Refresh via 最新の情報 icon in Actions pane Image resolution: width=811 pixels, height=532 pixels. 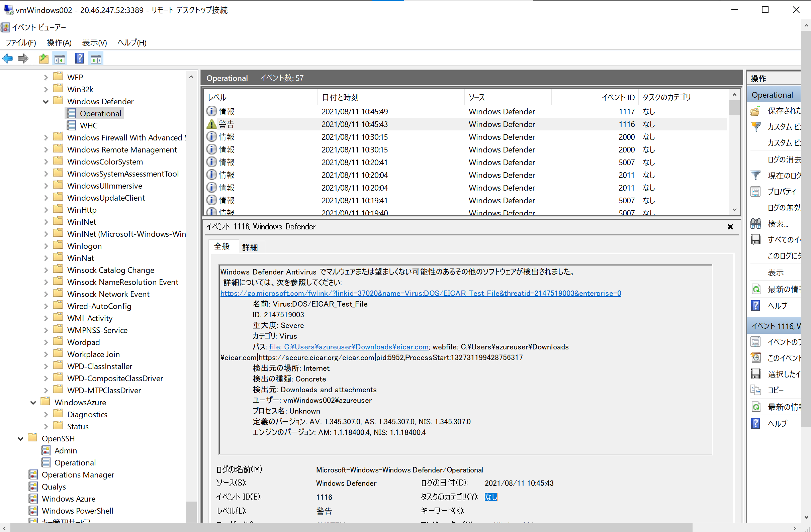[756, 289]
